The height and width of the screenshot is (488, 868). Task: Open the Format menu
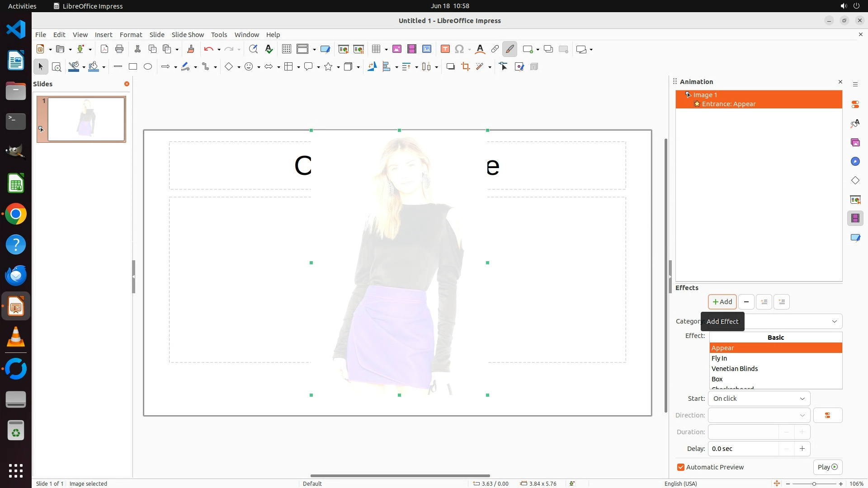tap(131, 35)
